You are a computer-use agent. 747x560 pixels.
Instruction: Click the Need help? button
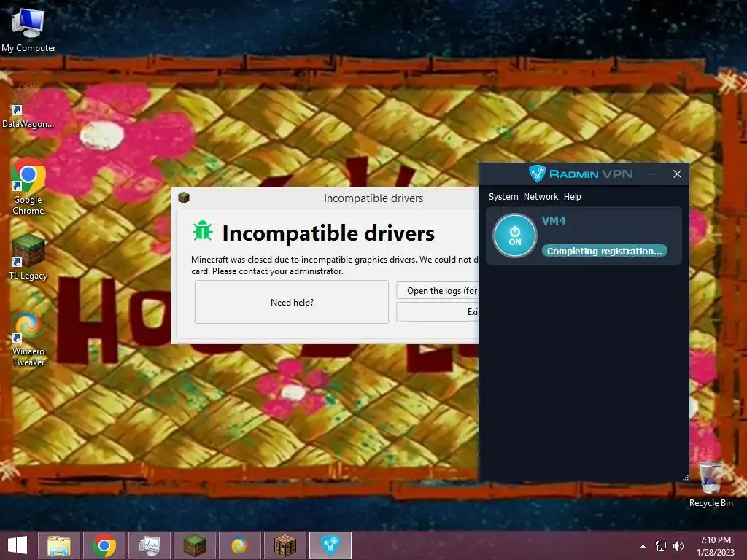pos(292,303)
